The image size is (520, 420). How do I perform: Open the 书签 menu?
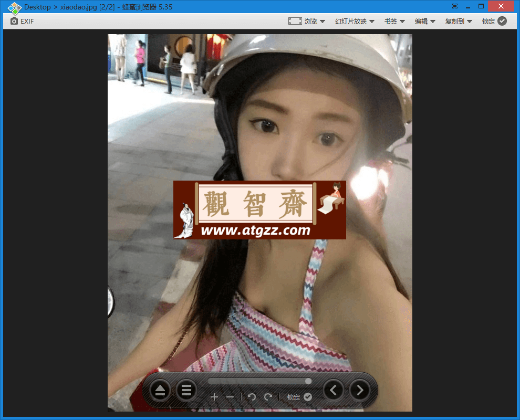(391, 21)
